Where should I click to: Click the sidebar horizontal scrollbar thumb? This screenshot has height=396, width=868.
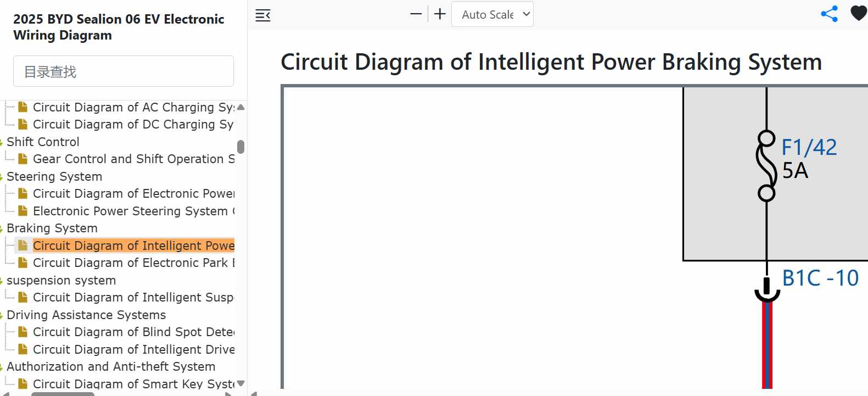click(63, 394)
